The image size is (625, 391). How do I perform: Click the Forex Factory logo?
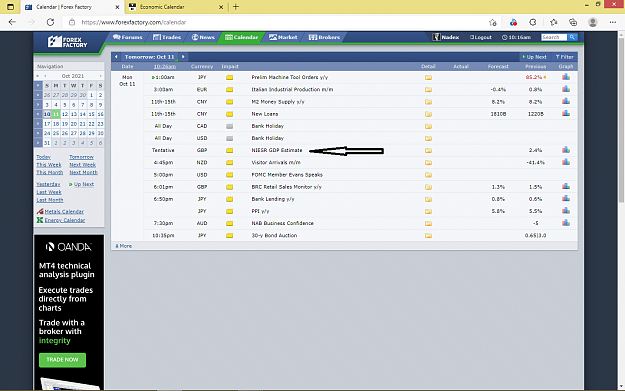pyautogui.click(x=67, y=42)
